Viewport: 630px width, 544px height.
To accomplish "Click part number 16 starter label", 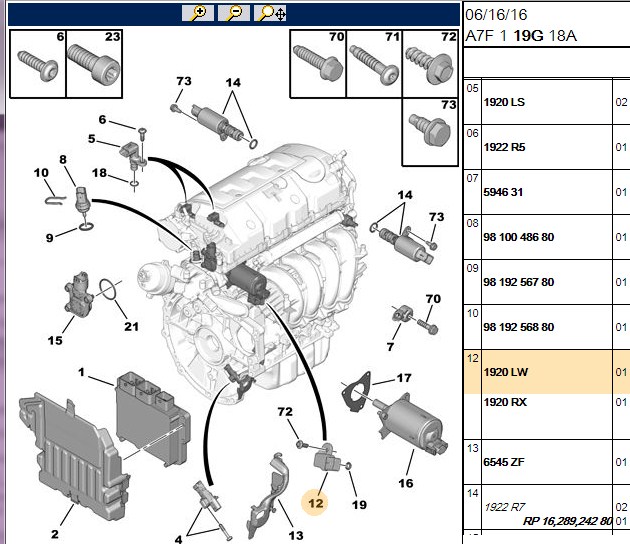I will [405, 483].
